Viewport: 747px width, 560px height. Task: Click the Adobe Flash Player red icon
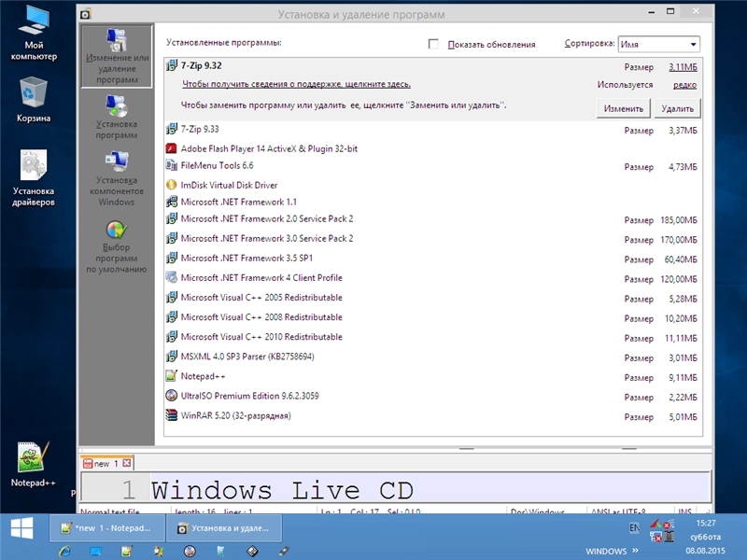coord(172,148)
